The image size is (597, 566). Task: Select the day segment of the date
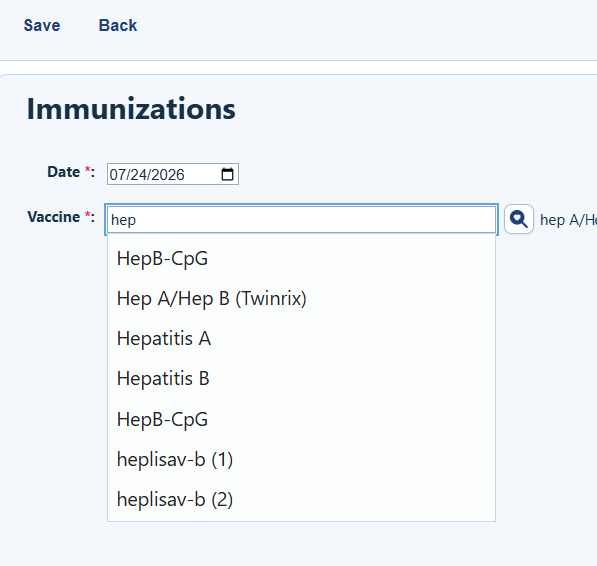[135, 175]
